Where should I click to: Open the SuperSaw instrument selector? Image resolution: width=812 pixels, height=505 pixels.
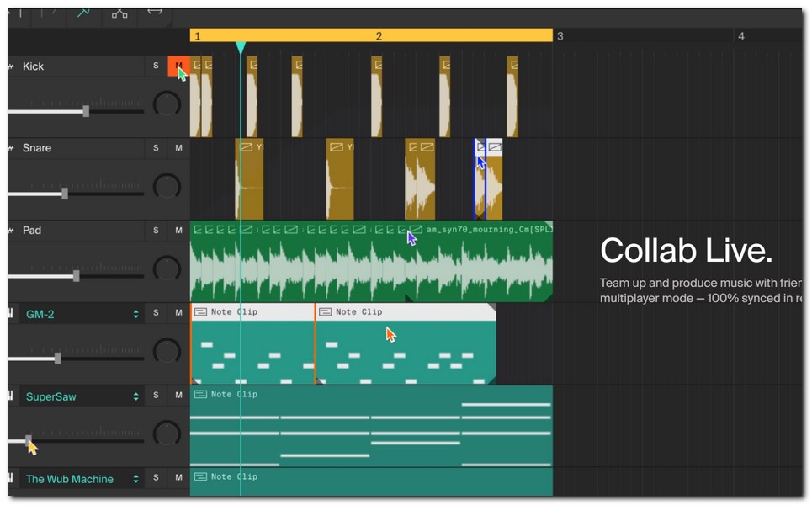[x=80, y=396]
